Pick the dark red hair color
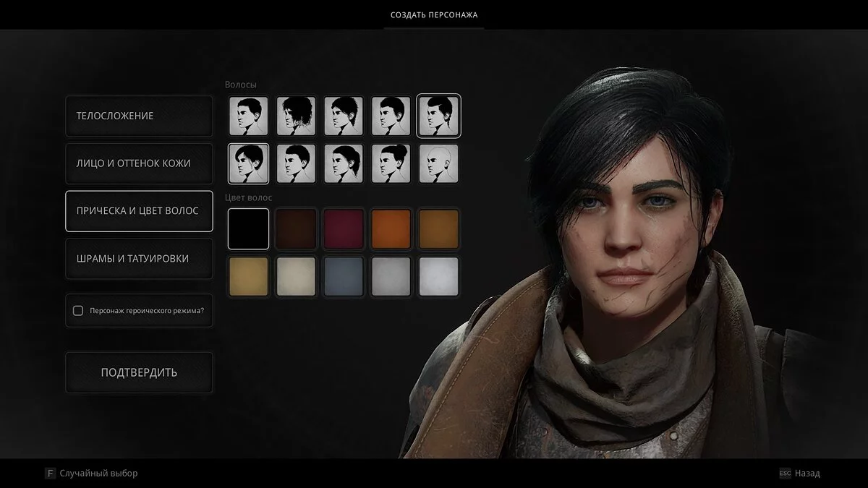 click(344, 228)
